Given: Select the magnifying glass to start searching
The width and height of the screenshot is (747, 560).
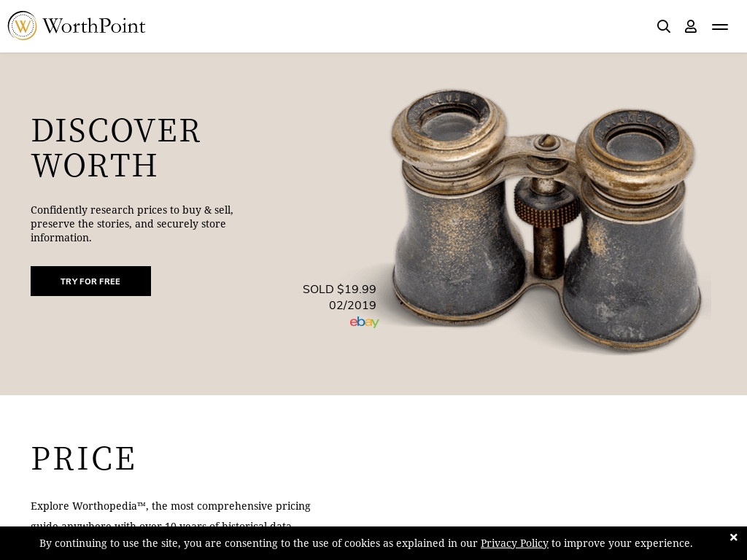Looking at the screenshot, I should pos(663,26).
